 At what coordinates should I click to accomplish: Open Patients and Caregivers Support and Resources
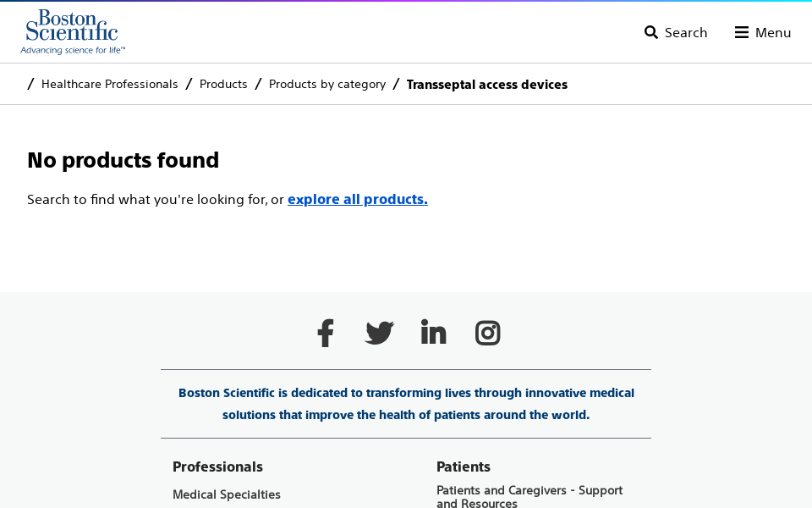529,495
